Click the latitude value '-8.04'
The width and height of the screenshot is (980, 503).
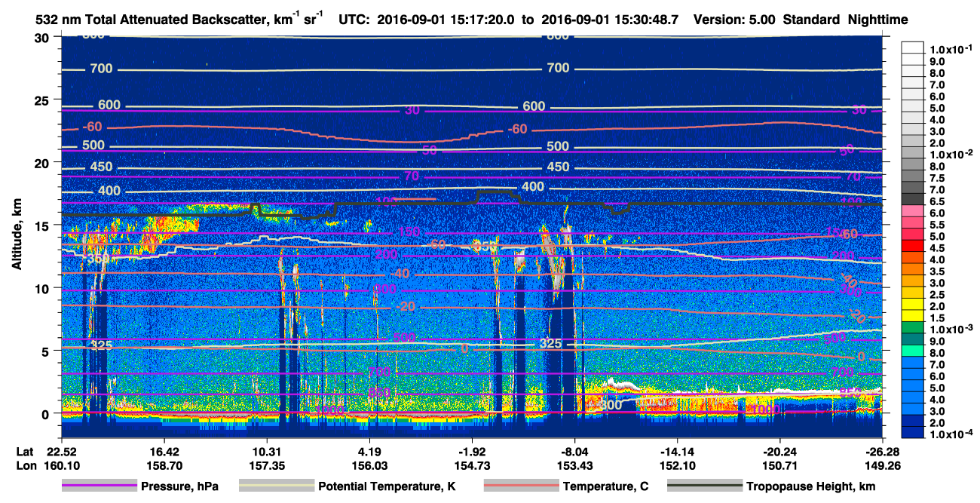point(575,452)
